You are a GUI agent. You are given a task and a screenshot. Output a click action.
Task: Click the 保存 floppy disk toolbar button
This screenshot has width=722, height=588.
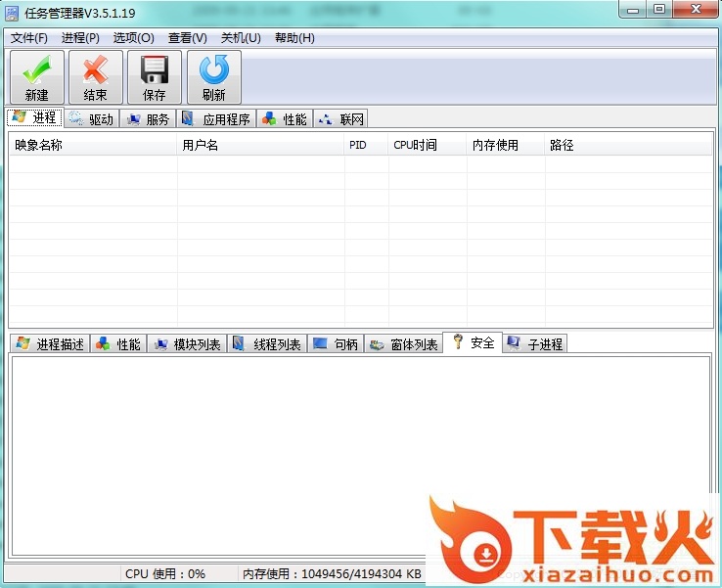tap(155, 77)
